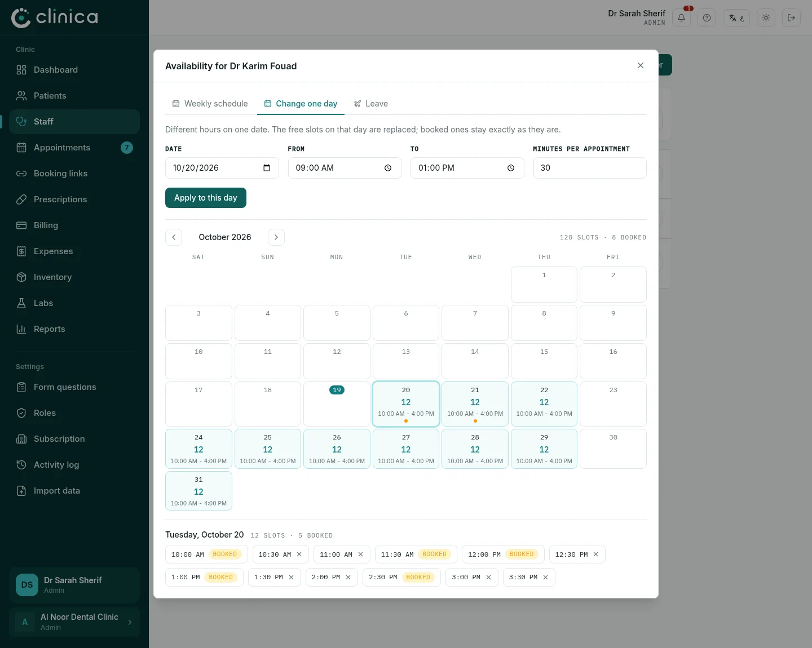Screen dimensions: 812x648
Task: Open Import data page
Action: (74, 491)
